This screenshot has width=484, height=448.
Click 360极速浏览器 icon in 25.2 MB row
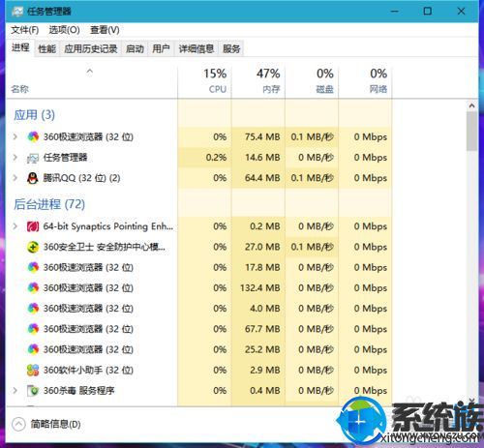[33, 349]
